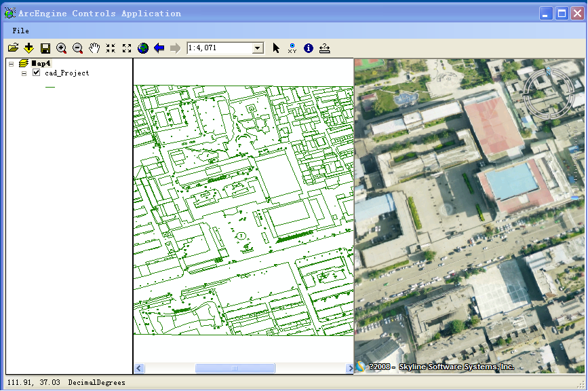
Task: Open the File menu
Action: (20, 31)
